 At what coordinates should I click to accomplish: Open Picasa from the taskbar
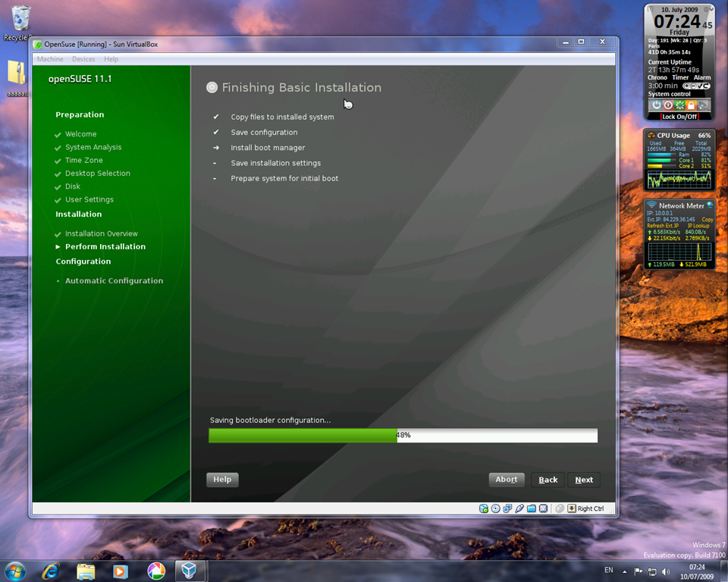tap(156, 571)
